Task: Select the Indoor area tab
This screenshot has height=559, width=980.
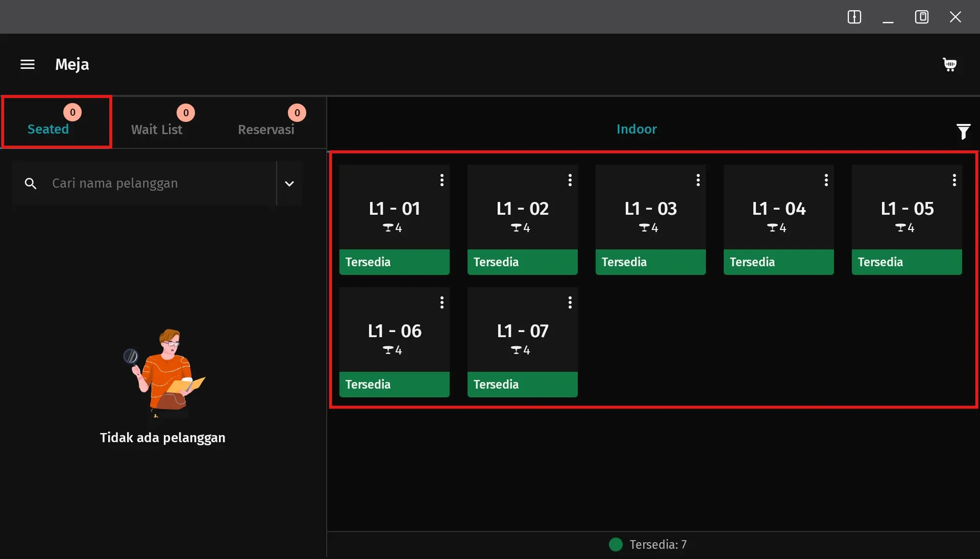Action: click(x=636, y=129)
